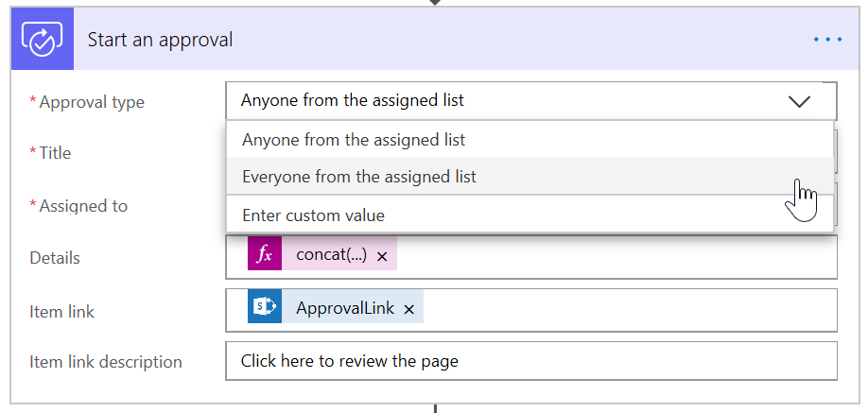Click the SharePoint icon in Item link
The height and width of the screenshot is (413, 868).
tap(265, 307)
